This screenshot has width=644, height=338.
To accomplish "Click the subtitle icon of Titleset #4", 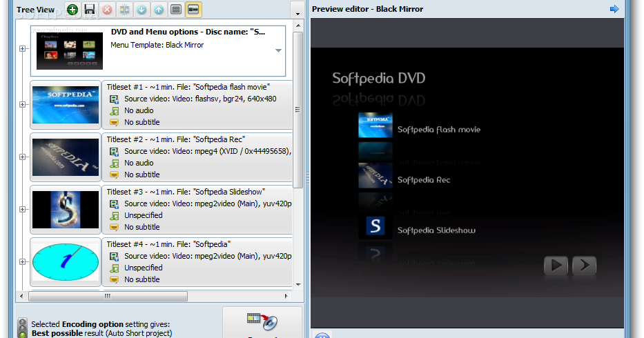I will point(114,279).
